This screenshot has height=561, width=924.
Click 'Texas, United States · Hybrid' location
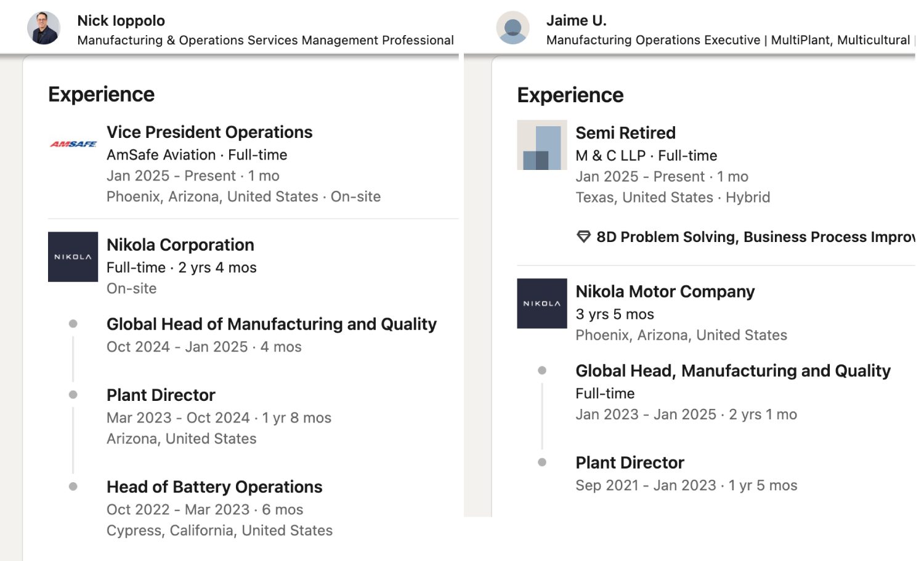673,197
